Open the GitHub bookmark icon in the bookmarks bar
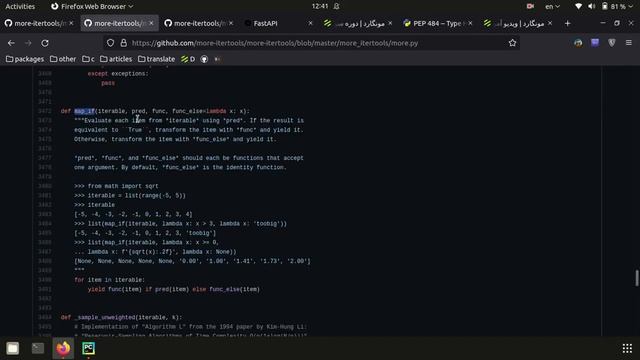 coord(204,59)
